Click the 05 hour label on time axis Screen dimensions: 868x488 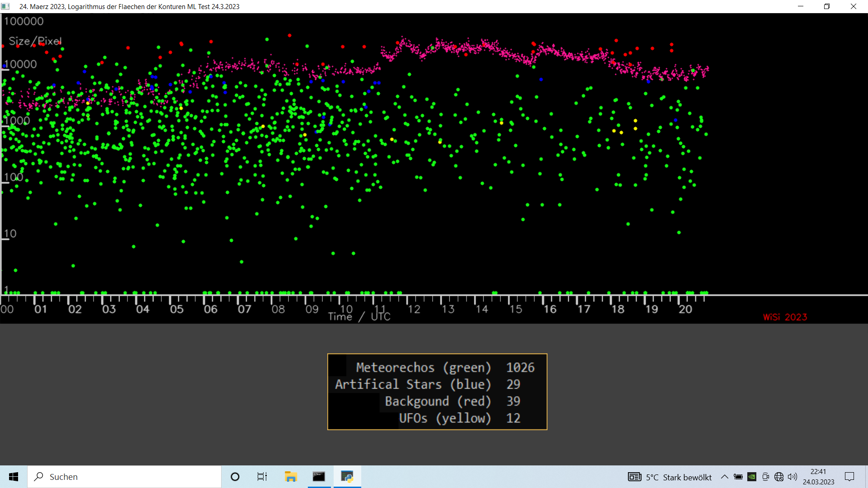177,310
